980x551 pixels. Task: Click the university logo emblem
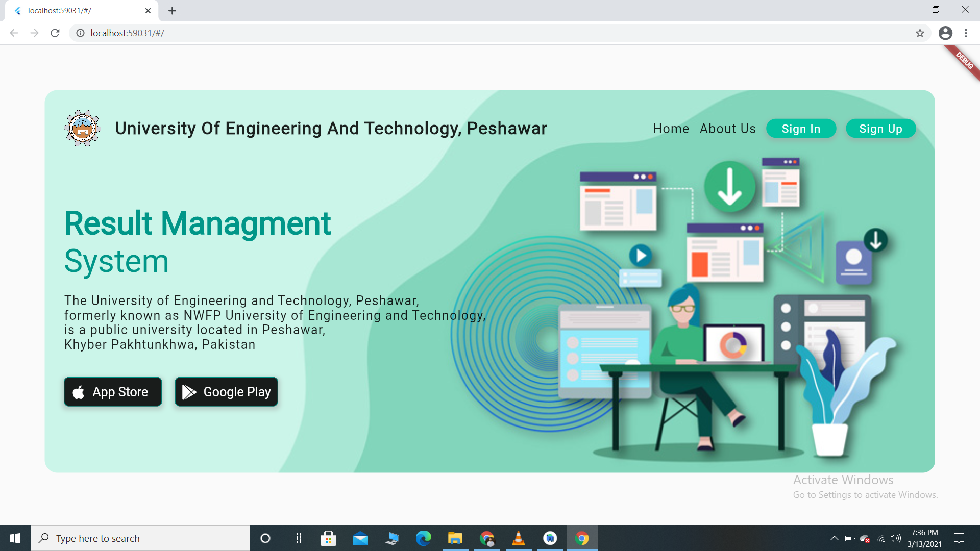click(x=83, y=128)
